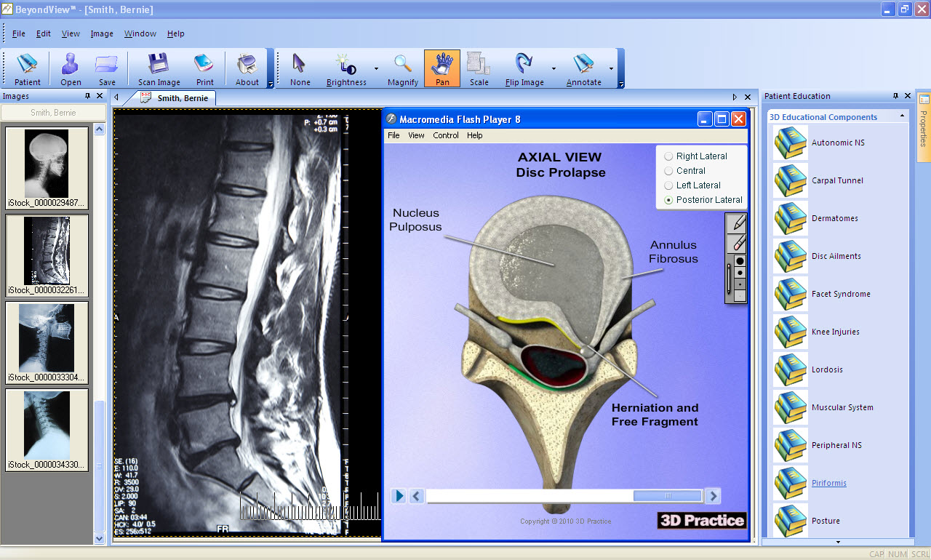Click the pen thickness slider in Flash Player
Image resolution: width=931 pixels, height=560 pixels.
point(729,278)
